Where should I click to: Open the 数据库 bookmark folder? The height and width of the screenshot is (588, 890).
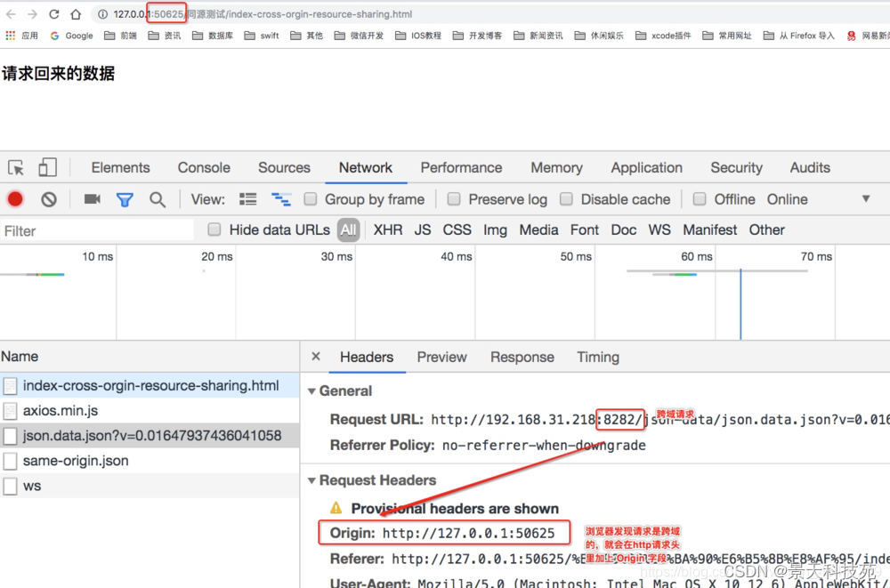pyautogui.click(x=213, y=36)
